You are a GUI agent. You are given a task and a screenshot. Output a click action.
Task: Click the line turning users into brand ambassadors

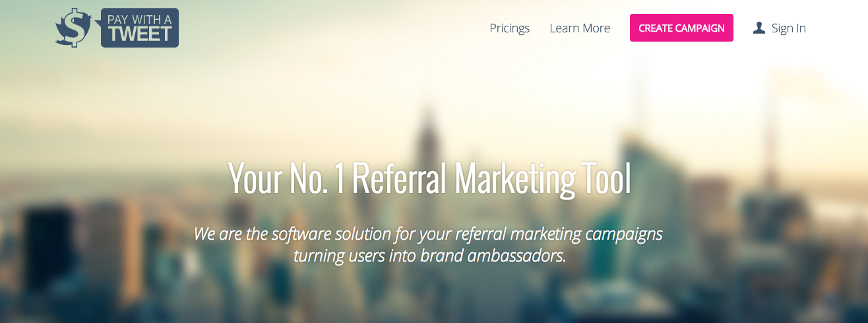click(430, 256)
